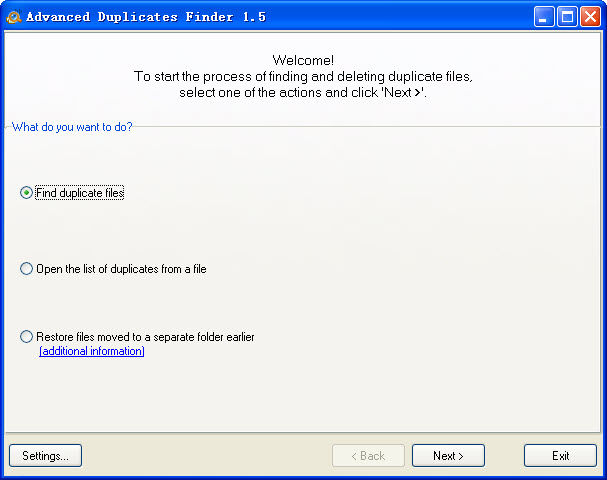
Task: Open the 'additional information' link
Action: [x=92, y=351]
